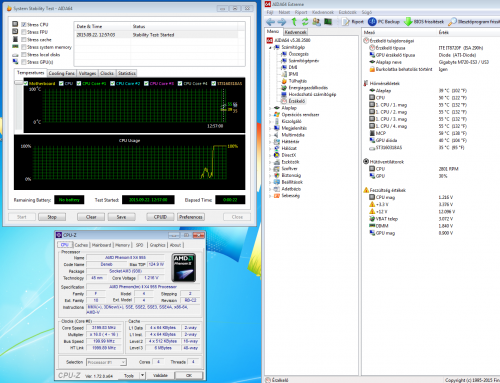Click the green up-arrow toolbar icon
This screenshot has width=500, height=383.
[x=294, y=22]
